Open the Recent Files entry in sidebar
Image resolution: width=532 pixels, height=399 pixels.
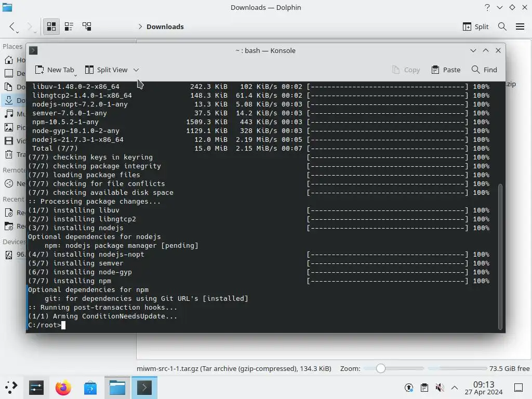(x=14, y=212)
